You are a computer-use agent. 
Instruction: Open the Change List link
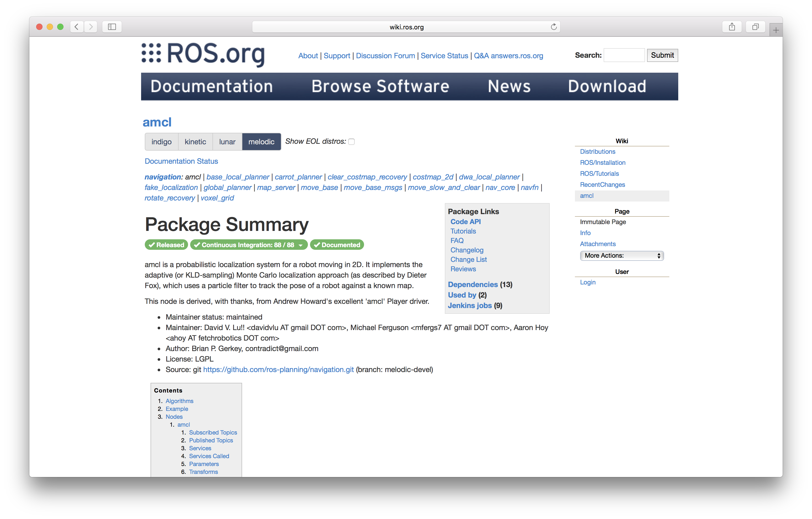tap(468, 259)
